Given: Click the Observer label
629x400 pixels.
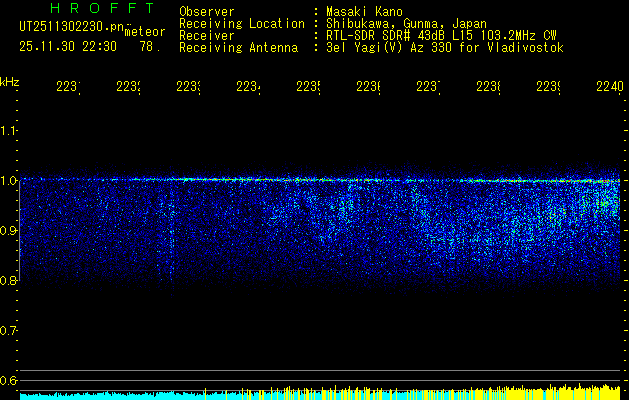Looking at the screenshot, I should coord(207,11).
